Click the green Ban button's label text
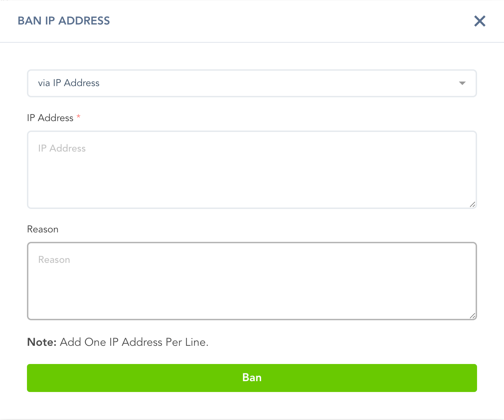This screenshot has width=504, height=420. tap(252, 378)
